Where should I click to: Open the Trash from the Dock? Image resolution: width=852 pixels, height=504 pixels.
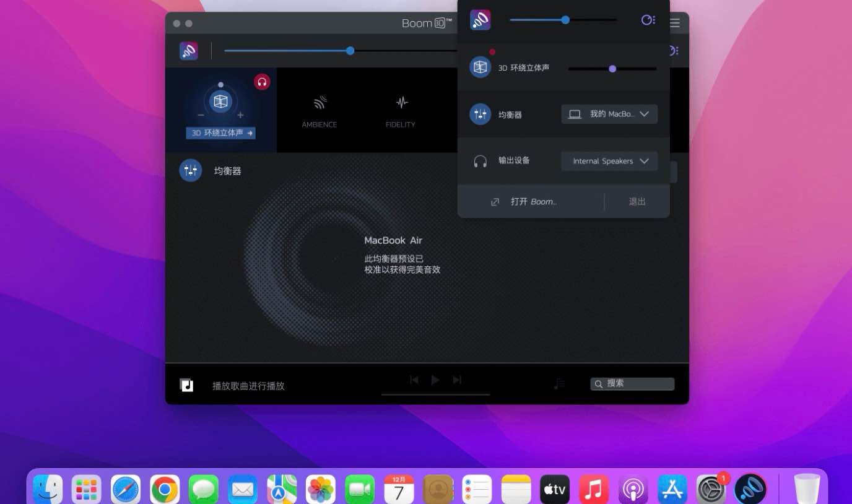tap(807, 490)
